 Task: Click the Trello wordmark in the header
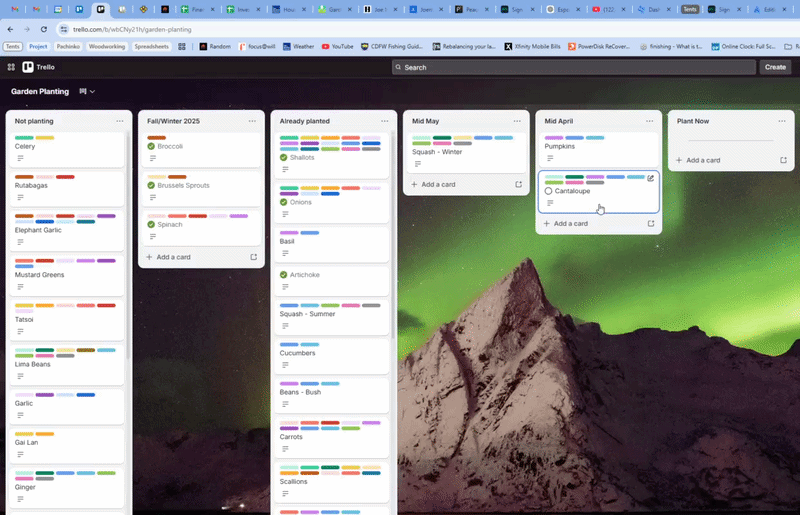[x=45, y=67]
